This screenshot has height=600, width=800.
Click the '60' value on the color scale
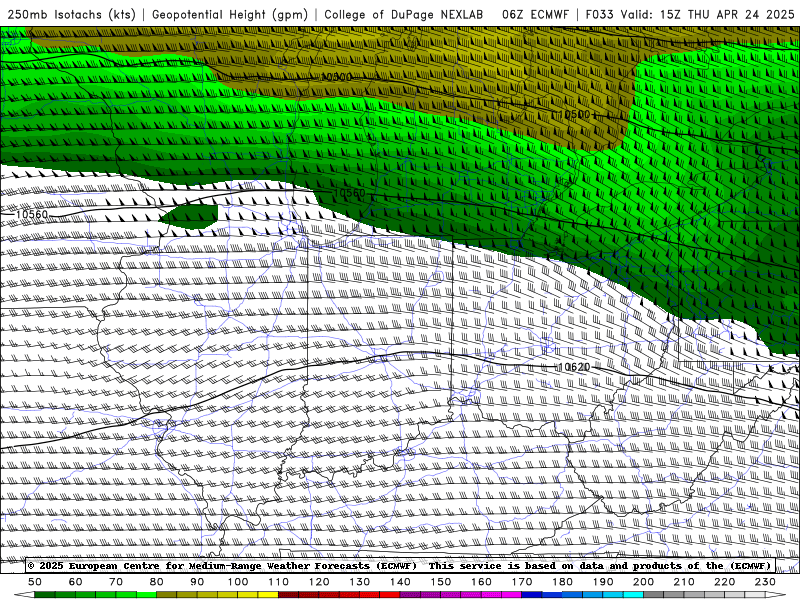point(76,582)
